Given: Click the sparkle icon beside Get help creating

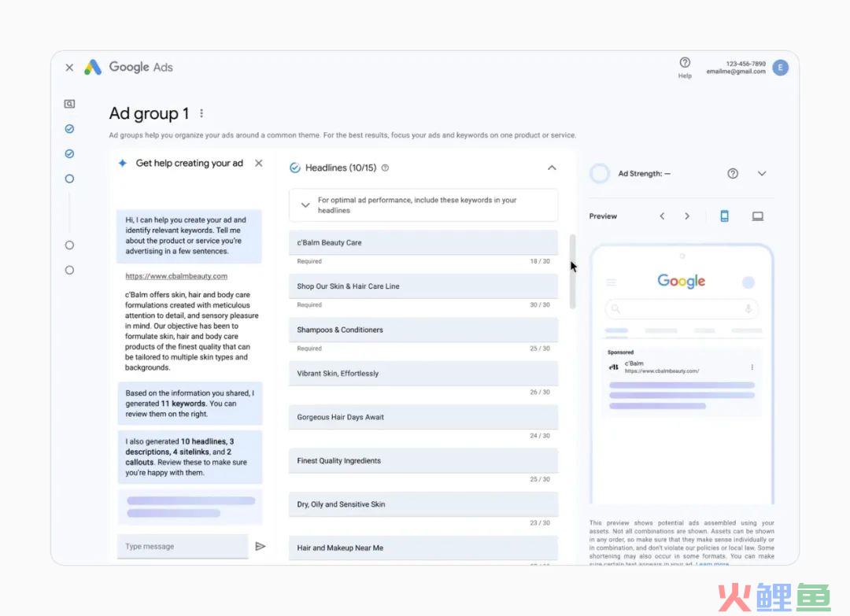Looking at the screenshot, I should coord(123,163).
